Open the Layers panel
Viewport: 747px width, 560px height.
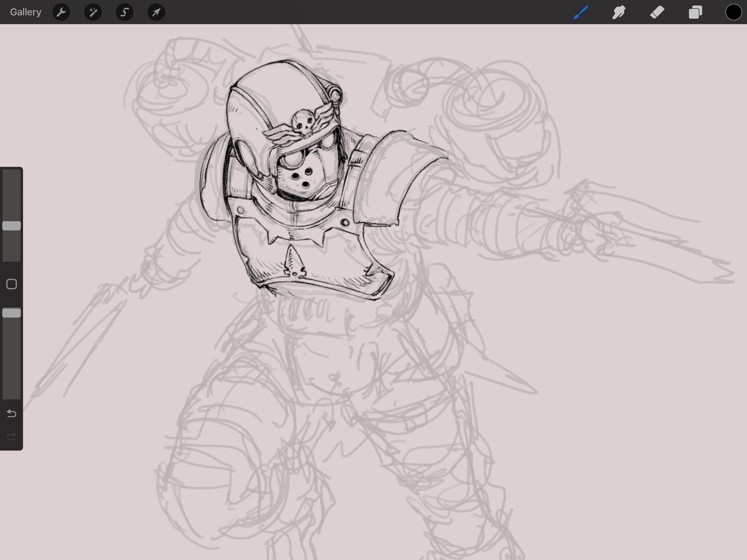tap(695, 12)
